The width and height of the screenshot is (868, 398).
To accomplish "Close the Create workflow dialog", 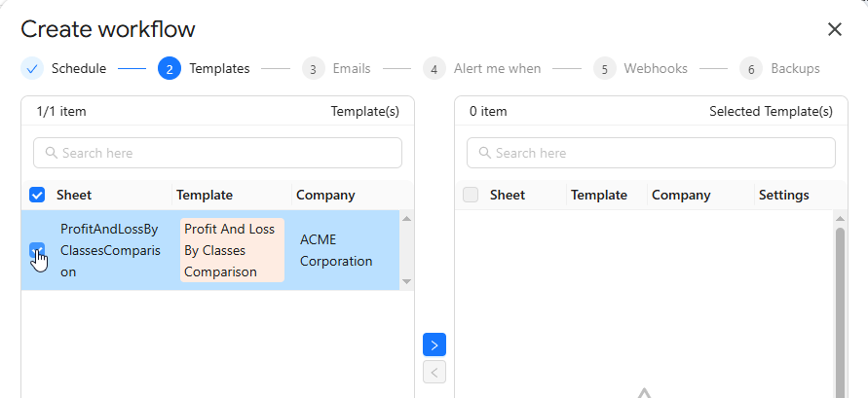I will 834,29.
